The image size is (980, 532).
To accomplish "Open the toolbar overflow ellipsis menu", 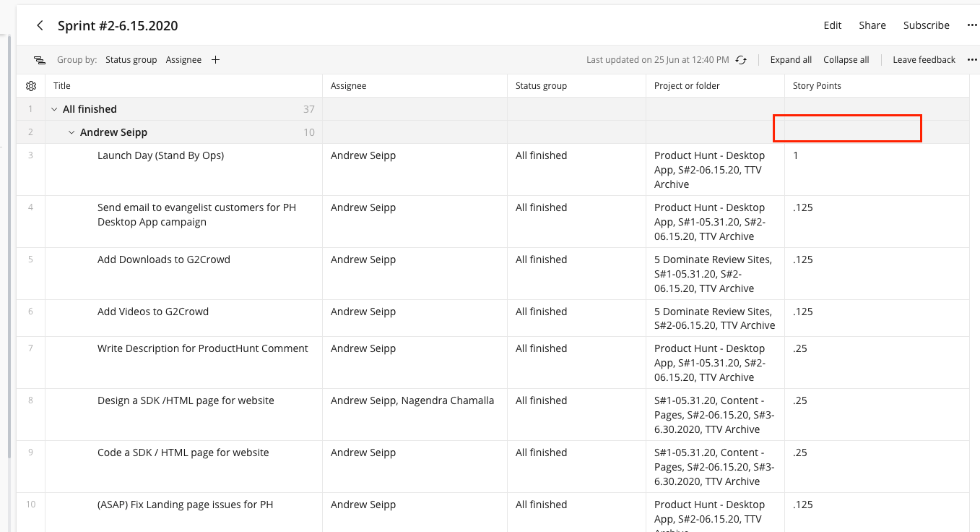I will click(972, 60).
